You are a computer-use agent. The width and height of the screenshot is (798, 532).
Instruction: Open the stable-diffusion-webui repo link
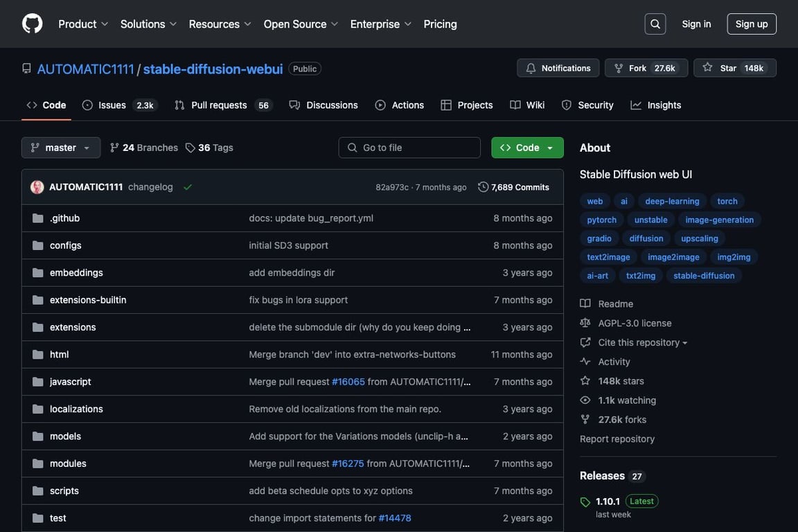click(x=213, y=69)
